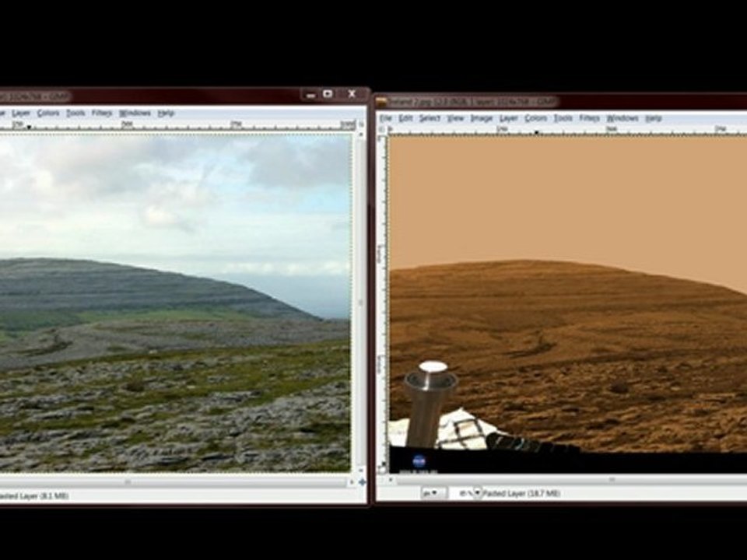Viewport: 747px width, 560px height.
Task: Open the Select menu in the right GIMP window
Action: [430, 118]
